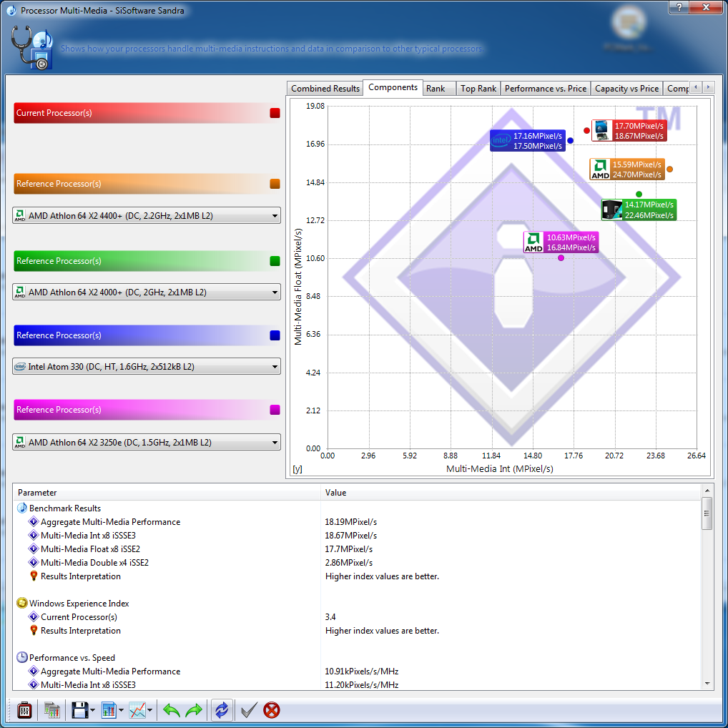Click the AMD logo on the magenta chart label
This screenshot has height=728, width=728.
click(x=533, y=242)
